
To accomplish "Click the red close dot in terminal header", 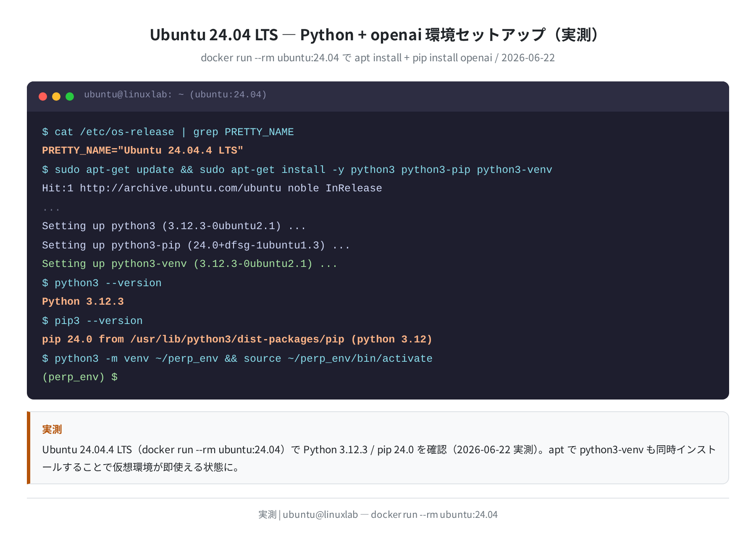I will [43, 97].
